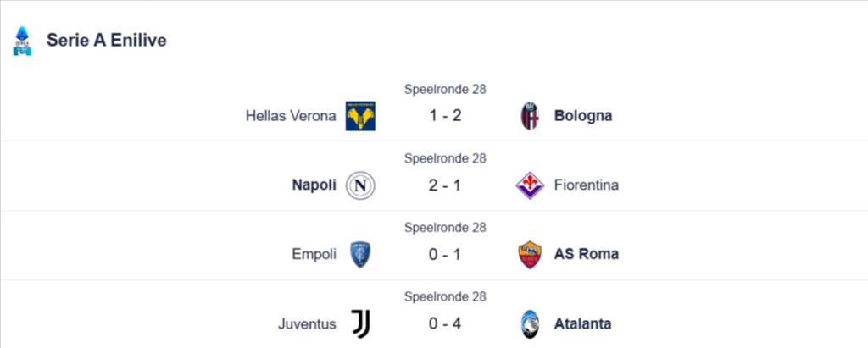Image resolution: width=868 pixels, height=348 pixels.
Task: Click the Fiorentina club crest
Action: click(530, 185)
